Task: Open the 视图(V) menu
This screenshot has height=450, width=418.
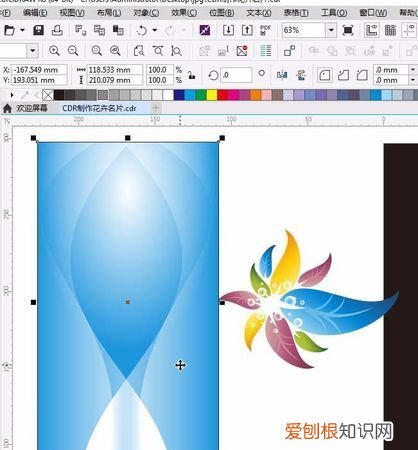Action: tap(72, 13)
